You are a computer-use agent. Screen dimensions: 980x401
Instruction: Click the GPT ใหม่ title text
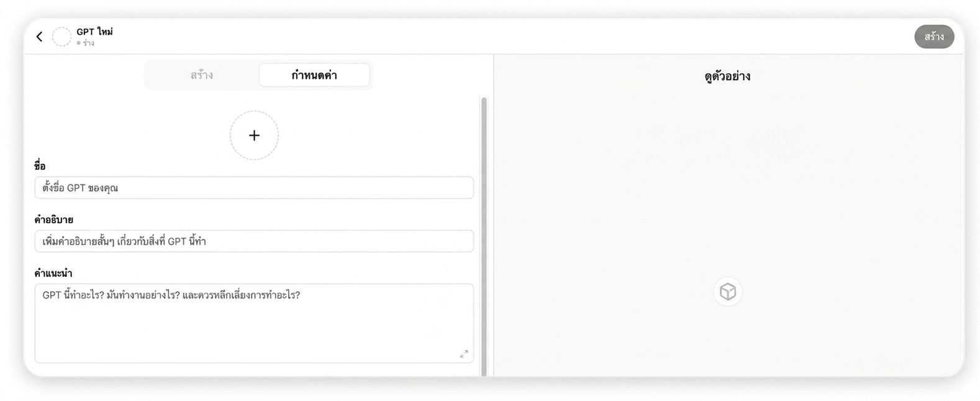tap(94, 32)
